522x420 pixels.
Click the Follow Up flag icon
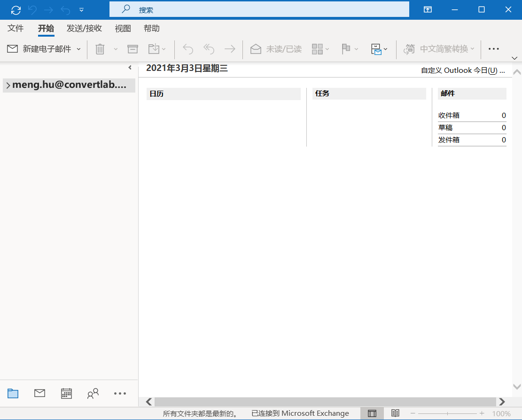tap(346, 49)
